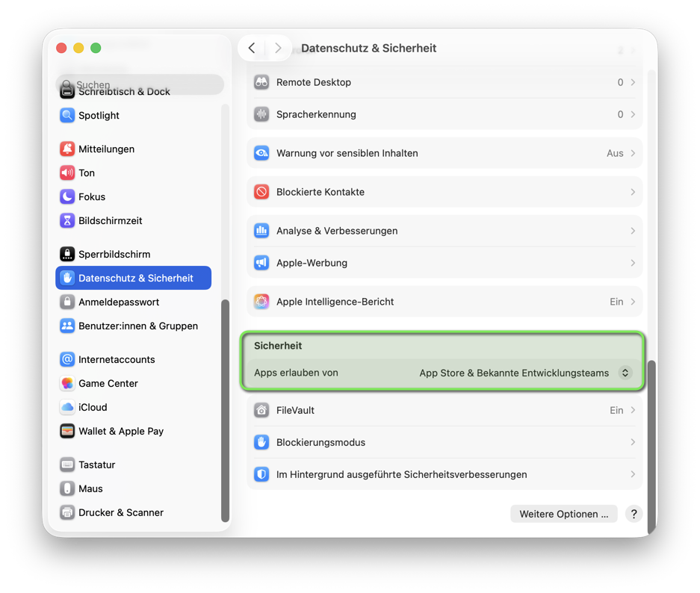This screenshot has width=700, height=593.
Task: Click the Blockierte Kontakte red icon
Action: (x=261, y=192)
